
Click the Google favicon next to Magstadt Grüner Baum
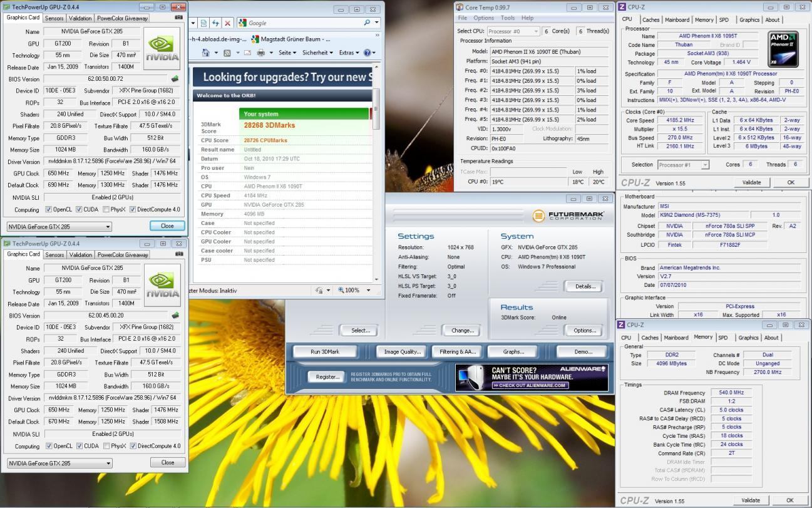(x=255, y=39)
